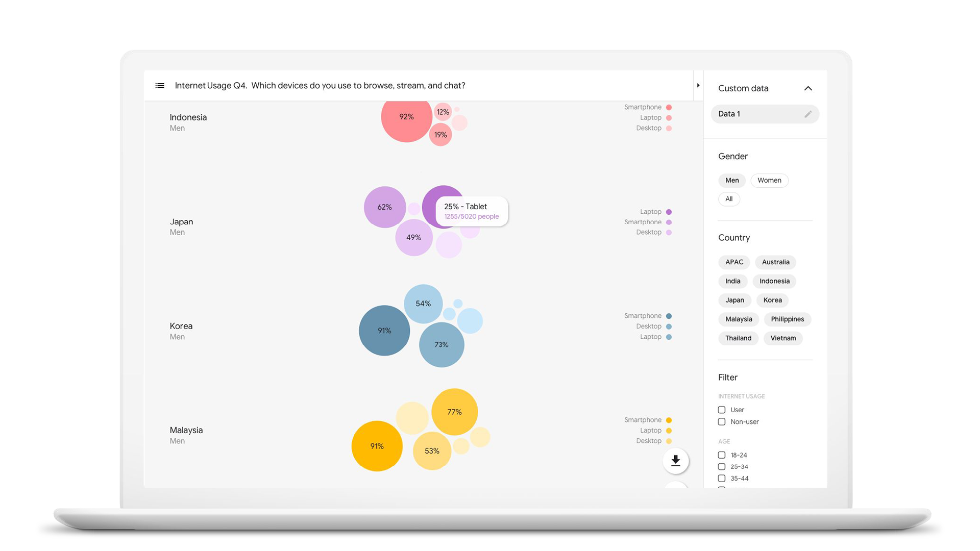Click the Data 1 name field
The height and width of the screenshot is (551, 980).
(x=750, y=114)
